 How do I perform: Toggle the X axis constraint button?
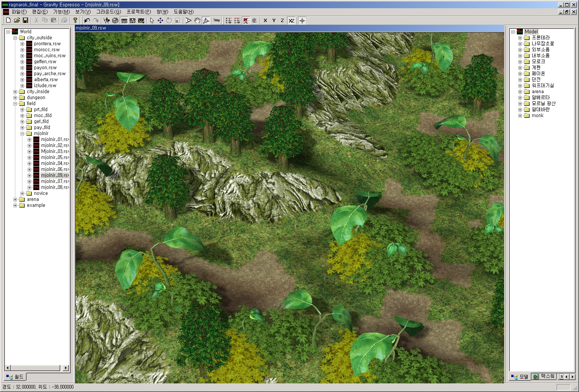tap(265, 21)
